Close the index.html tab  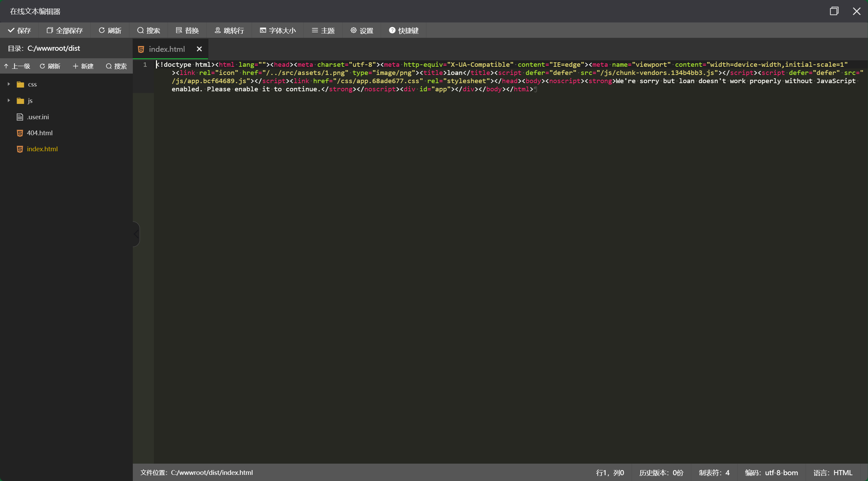pos(199,49)
